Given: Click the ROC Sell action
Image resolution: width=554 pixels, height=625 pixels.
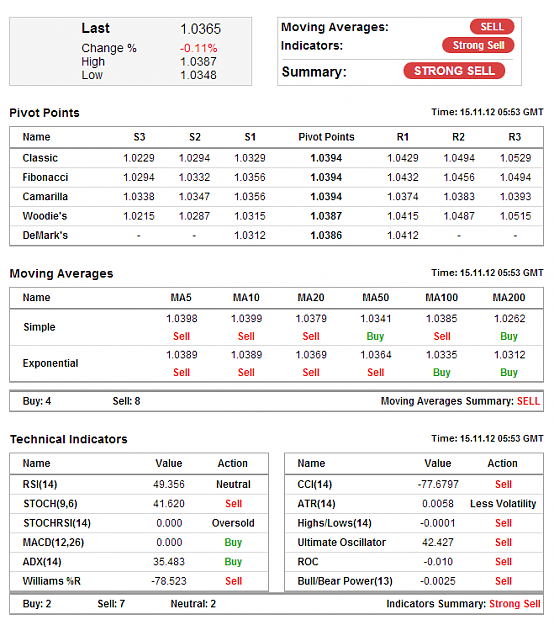Looking at the screenshot, I should coord(503,562).
